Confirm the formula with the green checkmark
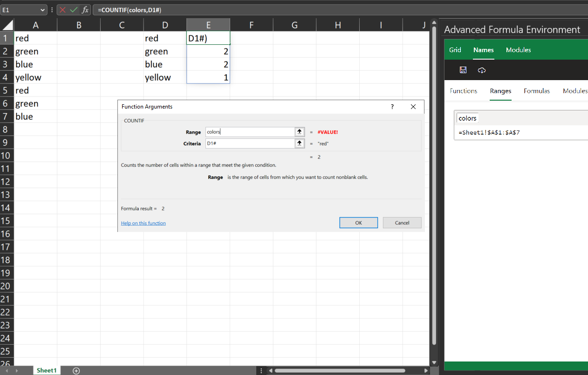This screenshot has height=375, width=588. pos(73,9)
